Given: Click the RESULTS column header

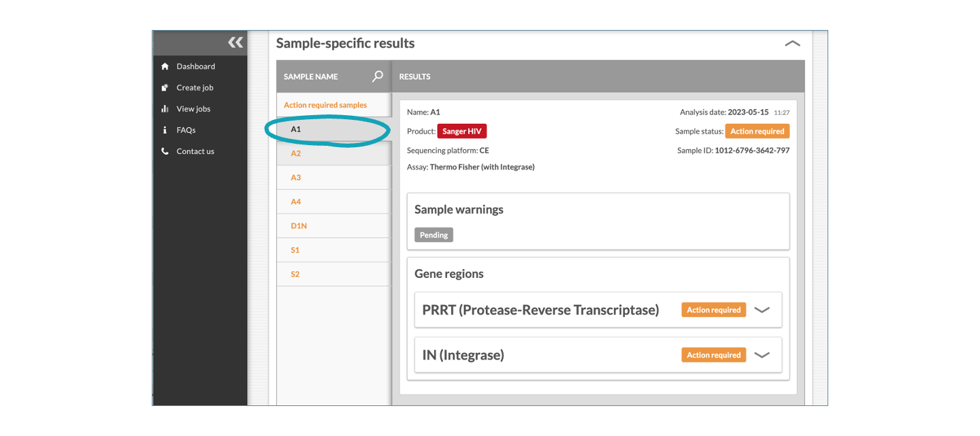Looking at the screenshot, I should 415,77.
